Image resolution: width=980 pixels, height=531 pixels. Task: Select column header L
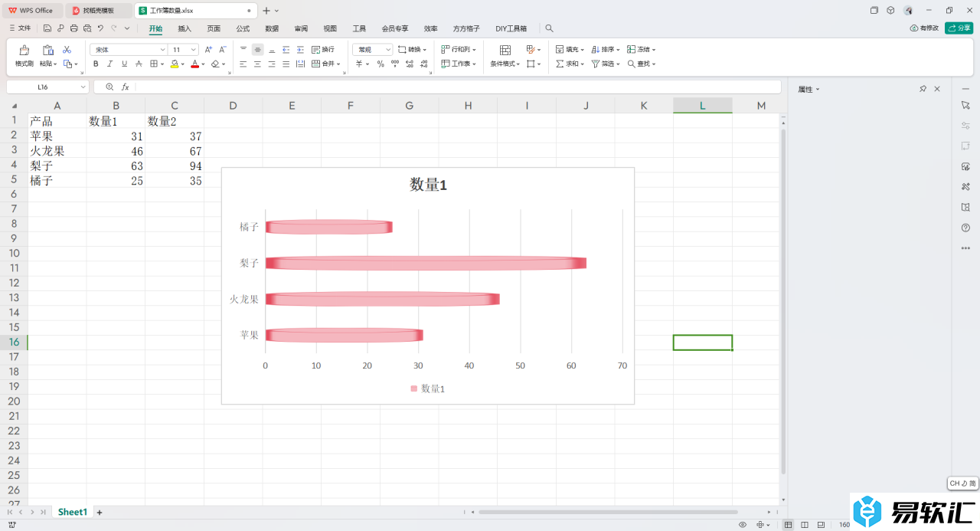[x=703, y=106]
